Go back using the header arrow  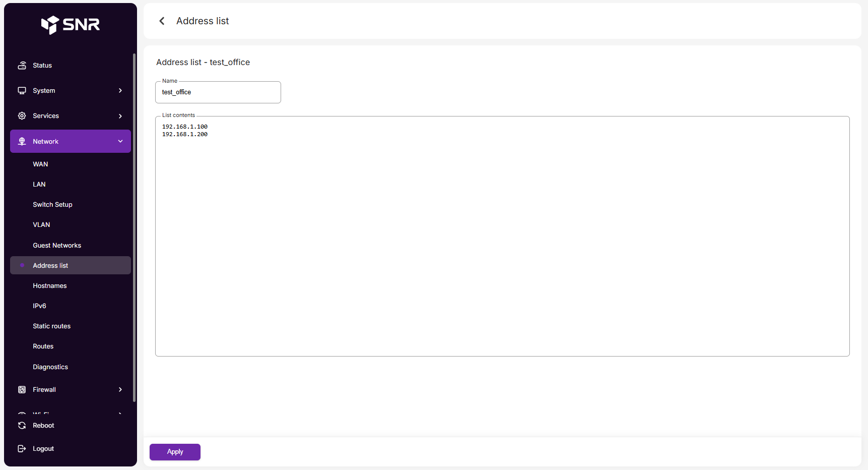click(162, 21)
